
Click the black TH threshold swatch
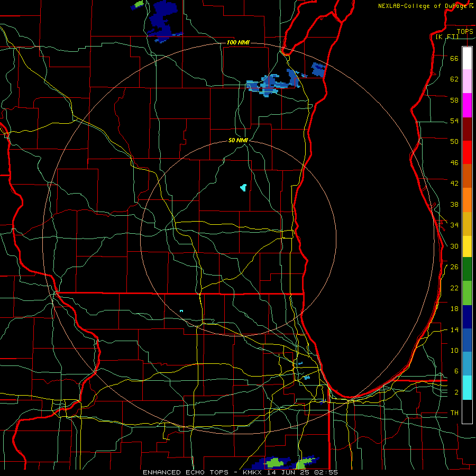(x=467, y=411)
